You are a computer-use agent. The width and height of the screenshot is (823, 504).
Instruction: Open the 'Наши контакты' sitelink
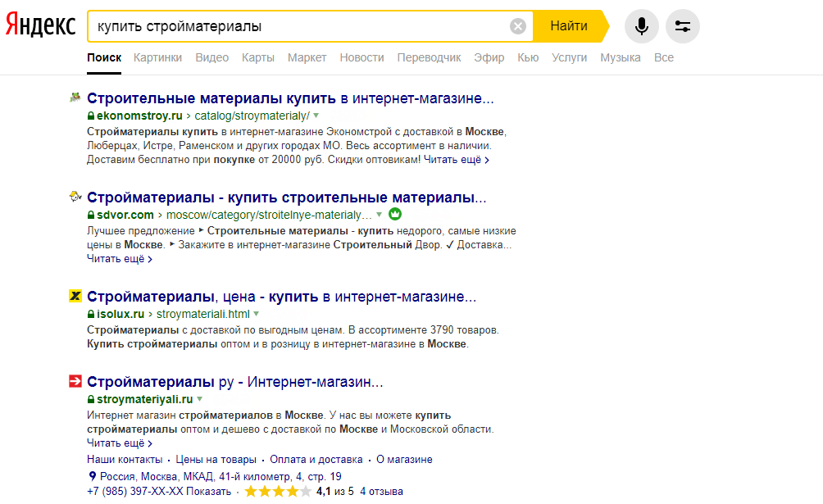[x=125, y=460]
